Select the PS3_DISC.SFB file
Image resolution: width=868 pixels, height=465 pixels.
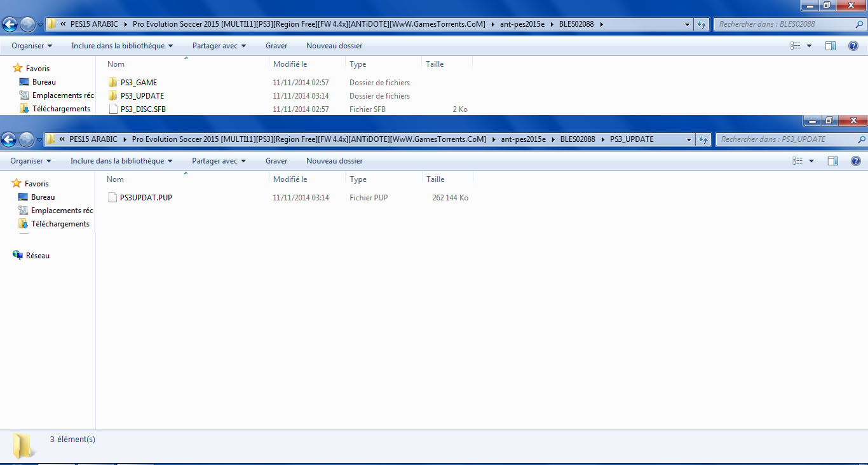coord(143,109)
